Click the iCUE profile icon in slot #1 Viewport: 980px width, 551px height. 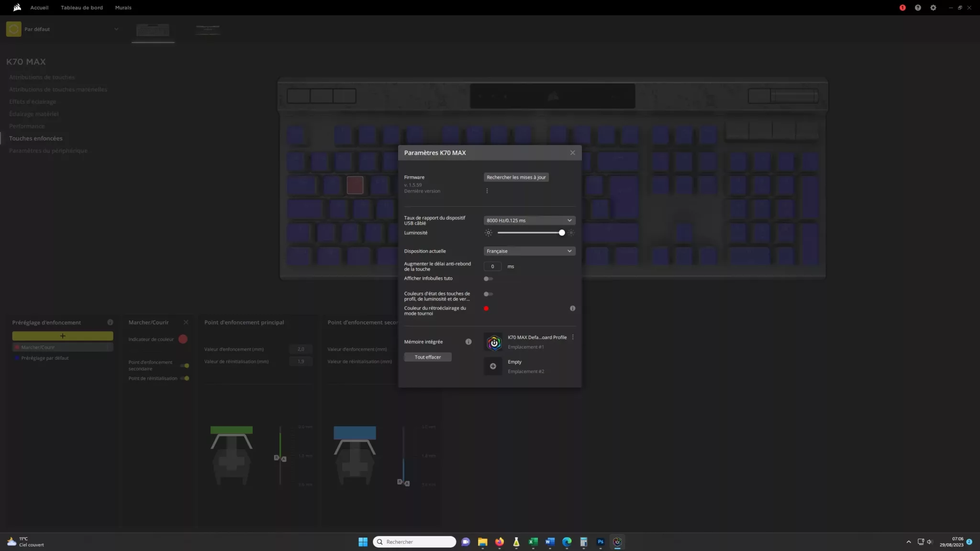pos(493,342)
